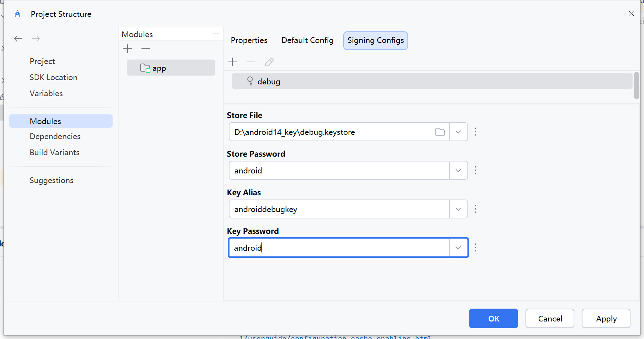This screenshot has height=339, width=644.
Task: Select the Signing Configs tab
Action: 375,40
